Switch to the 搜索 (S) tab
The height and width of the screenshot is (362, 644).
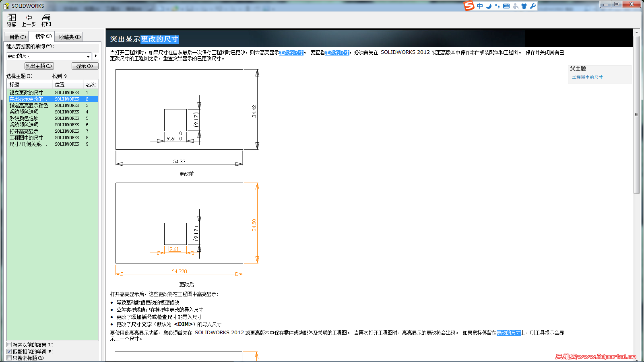tap(43, 36)
